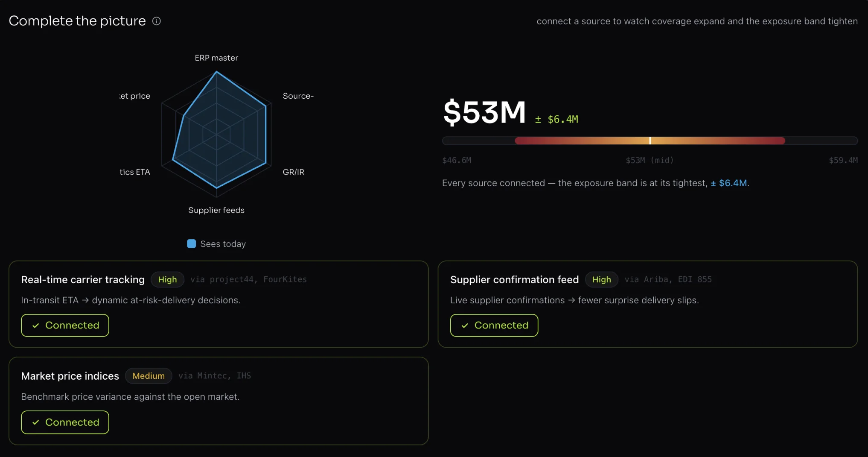
Task: Click the Supplier confirmation feed card title
Action: (x=514, y=280)
